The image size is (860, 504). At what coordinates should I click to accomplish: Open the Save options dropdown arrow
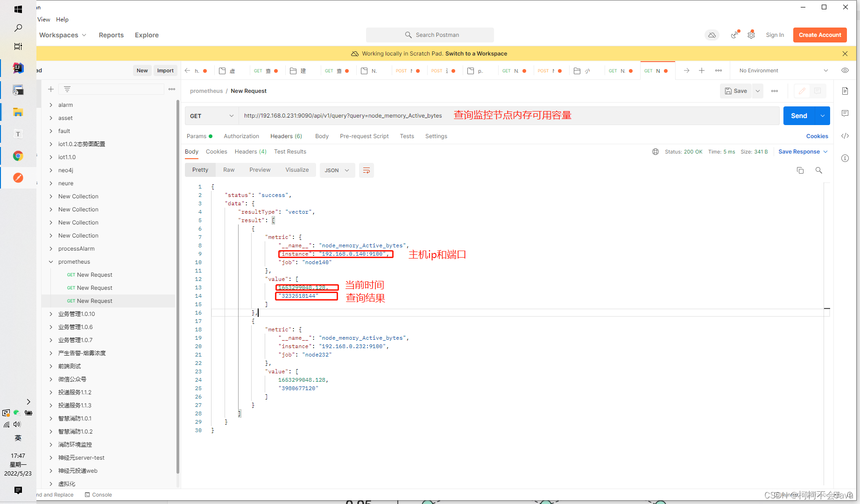(758, 91)
